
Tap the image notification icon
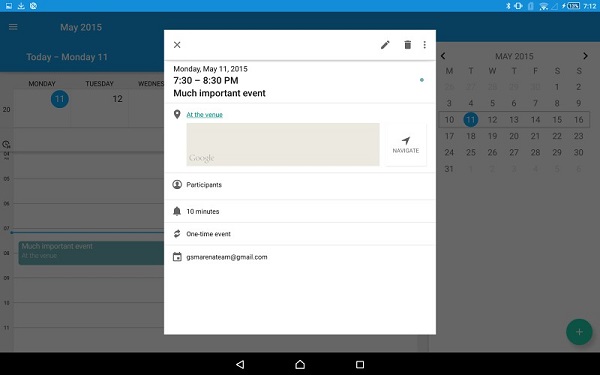point(9,6)
